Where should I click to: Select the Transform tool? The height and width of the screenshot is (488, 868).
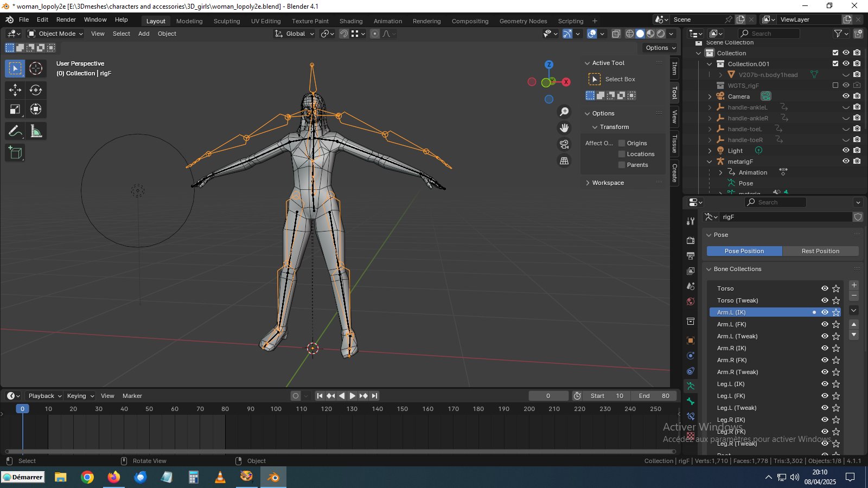(x=36, y=110)
